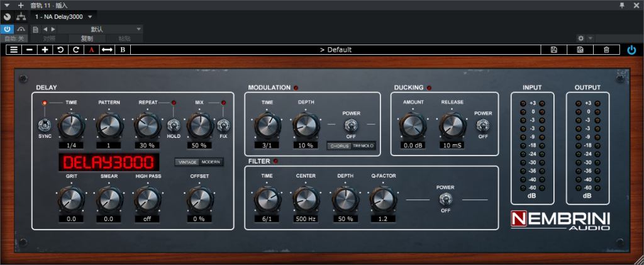Select preset slot B
The width and height of the screenshot is (644, 265).
pos(123,50)
